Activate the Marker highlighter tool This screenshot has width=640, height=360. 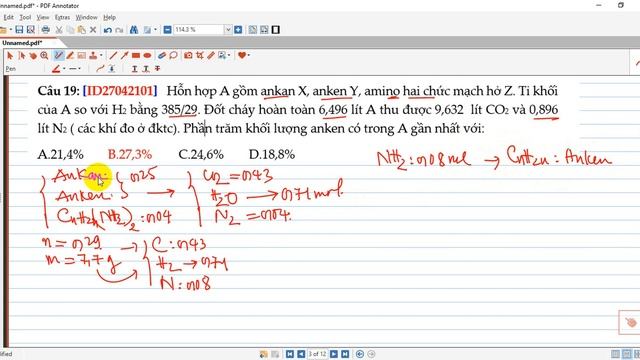[x=70, y=55]
